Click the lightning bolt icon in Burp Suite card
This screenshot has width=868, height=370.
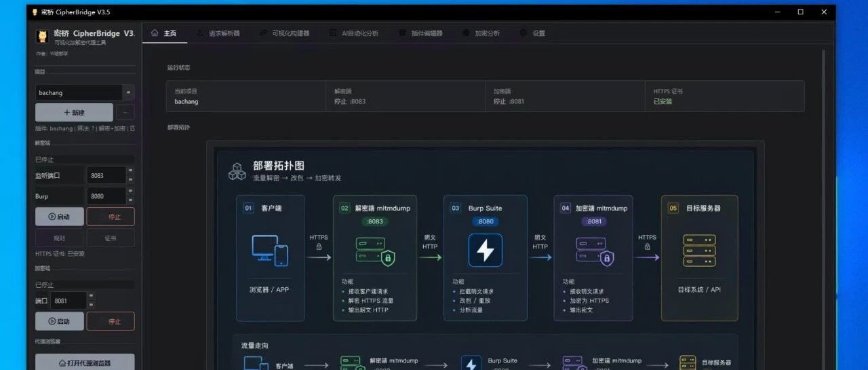(486, 251)
